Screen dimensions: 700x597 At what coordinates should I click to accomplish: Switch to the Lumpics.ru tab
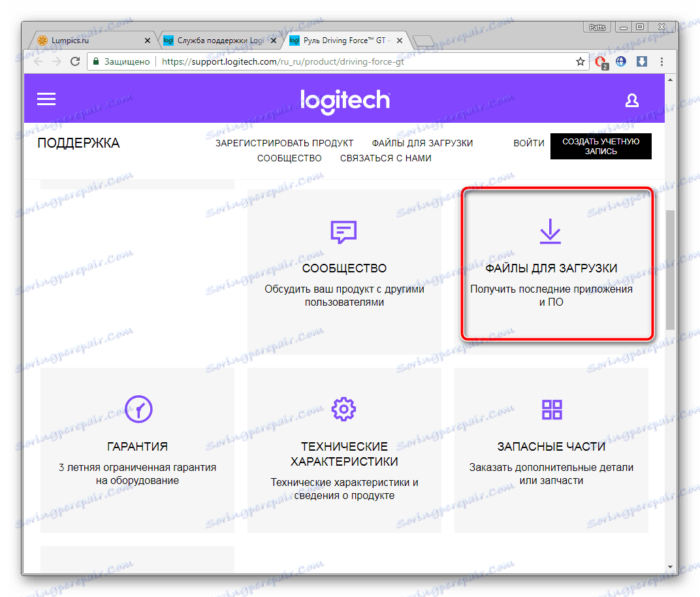(x=91, y=40)
